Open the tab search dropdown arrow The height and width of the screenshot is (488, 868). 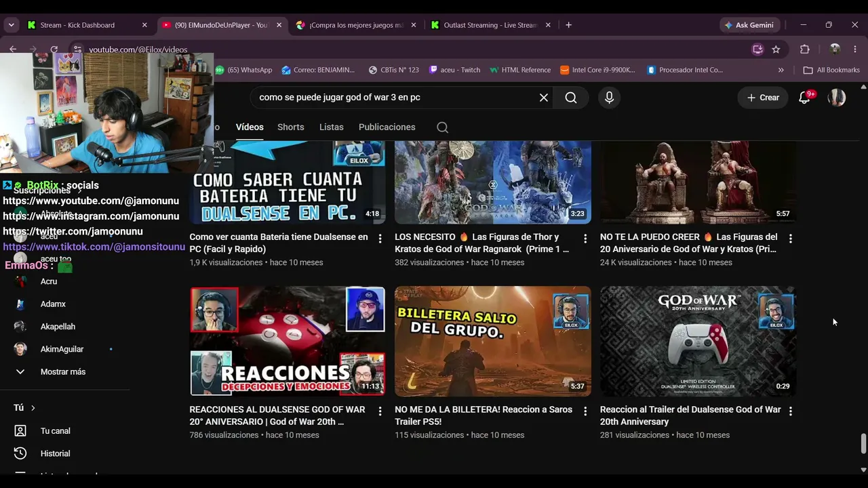coord(11,25)
